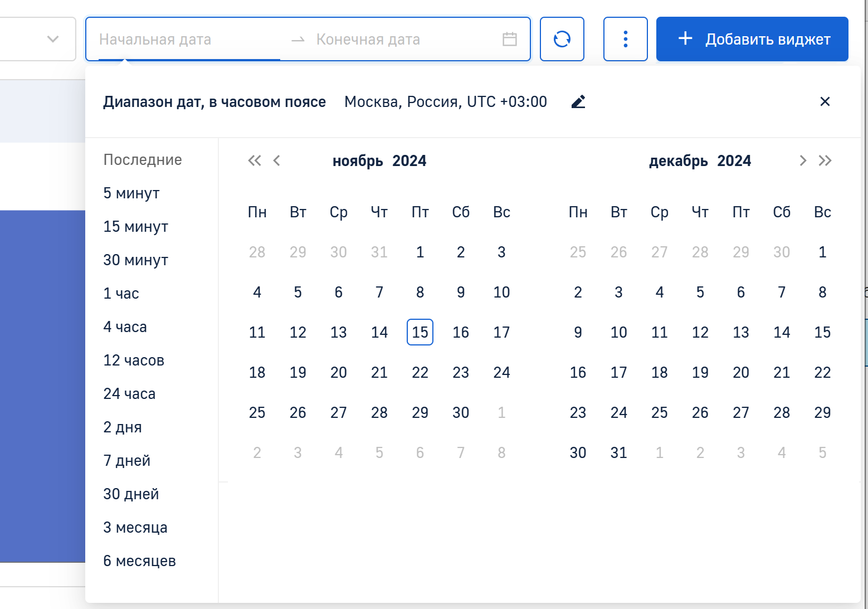Click the calendar icon in date field
The height and width of the screenshot is (609, 868).
tap(509, 40)
